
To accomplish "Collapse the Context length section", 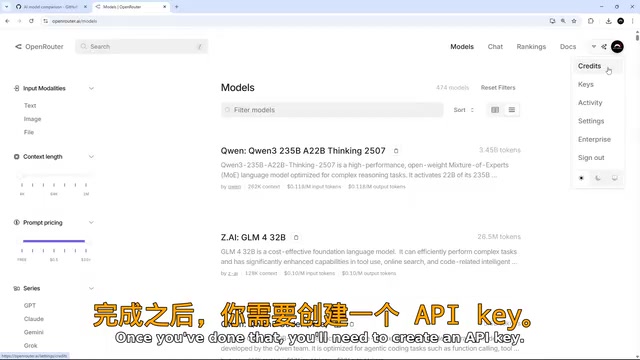I will click(91, 157).
